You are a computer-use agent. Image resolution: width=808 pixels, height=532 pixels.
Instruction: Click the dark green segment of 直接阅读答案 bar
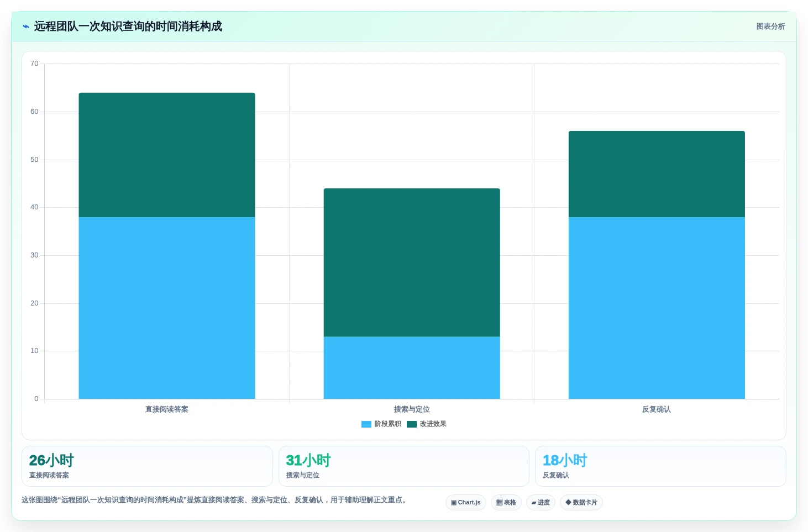coord(167,155)
